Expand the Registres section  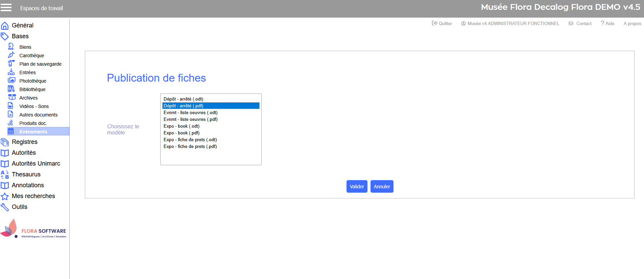[x=24, y=142]
